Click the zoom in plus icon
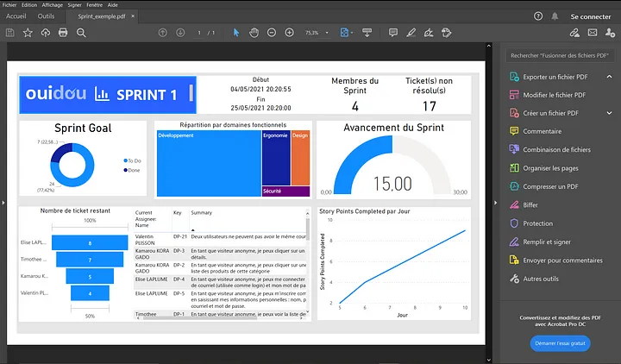Viewport: 621px width, 364px height. pyautogui.click(x=290, y=33)
